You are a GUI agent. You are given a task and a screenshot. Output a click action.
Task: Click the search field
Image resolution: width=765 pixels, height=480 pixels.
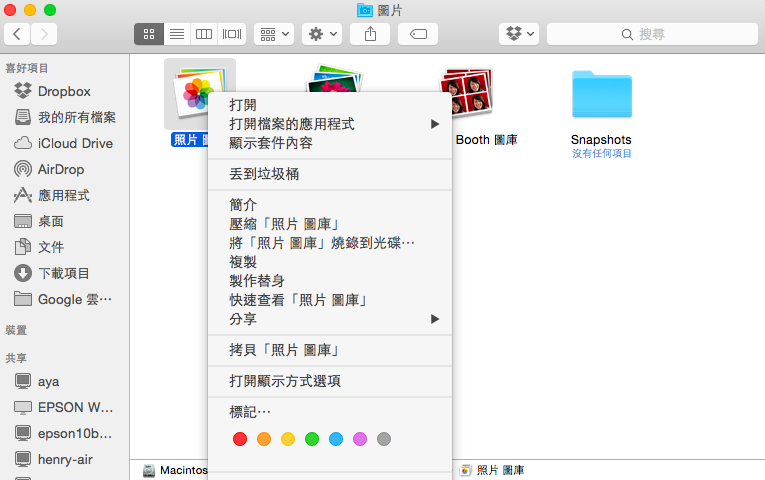pos(652,34)
